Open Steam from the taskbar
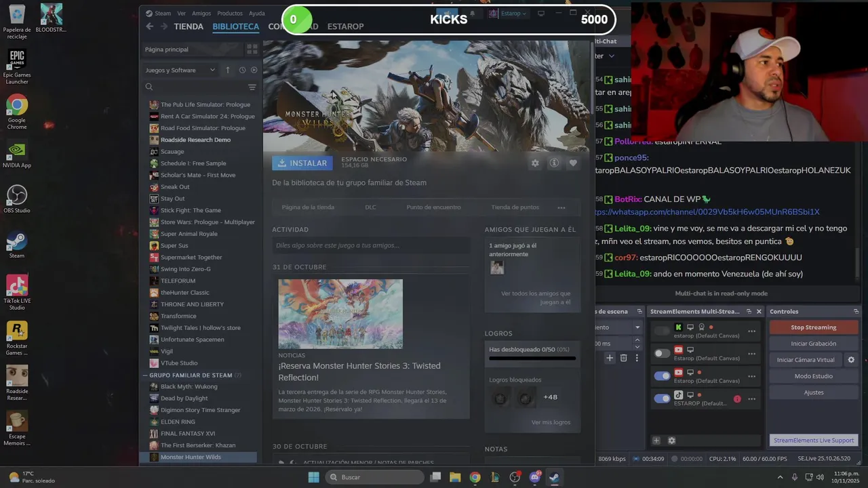868x488 pixels. pyautogui.click(x=554, y=477)
